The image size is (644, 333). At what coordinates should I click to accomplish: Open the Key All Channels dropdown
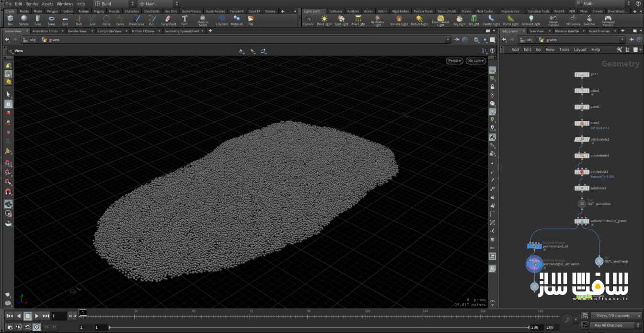616,325
